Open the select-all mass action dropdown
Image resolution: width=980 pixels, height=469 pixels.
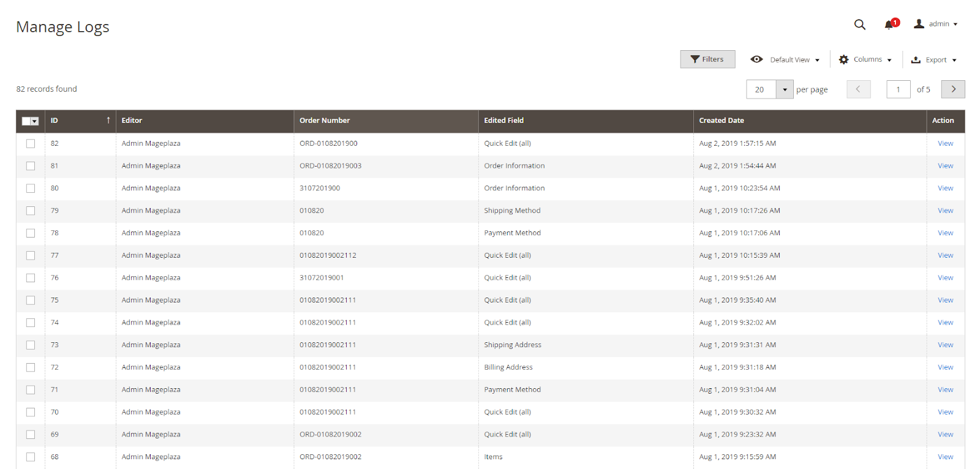(35, 121)
